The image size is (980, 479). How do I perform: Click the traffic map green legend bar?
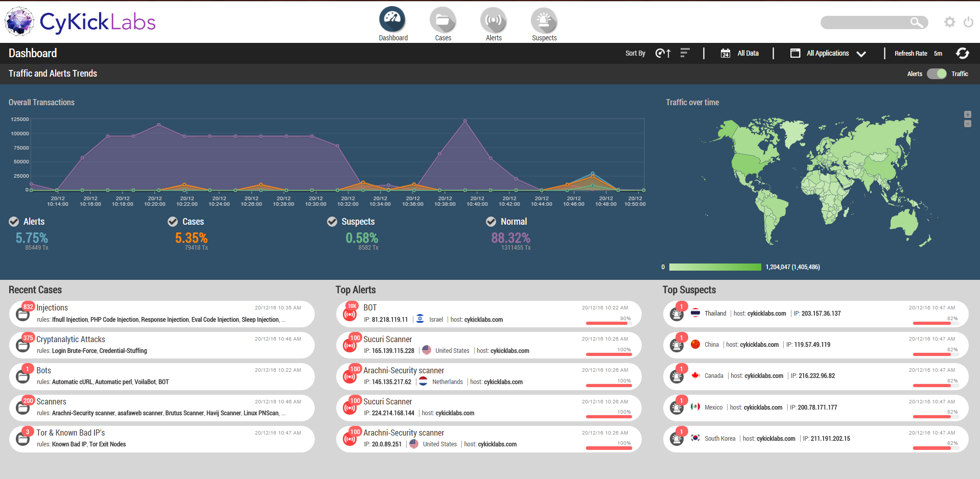coord(715,267)
